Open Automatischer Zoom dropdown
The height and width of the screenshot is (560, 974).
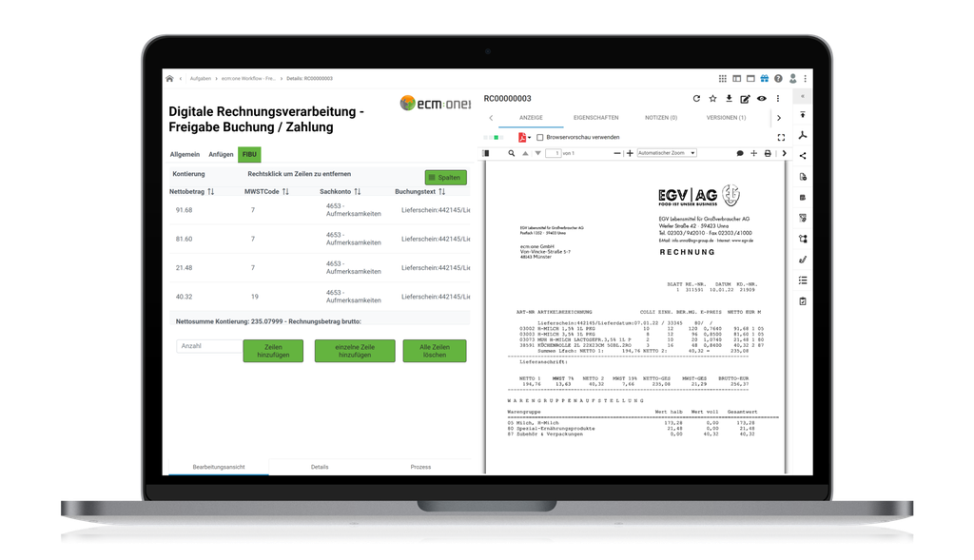[667, 153]
